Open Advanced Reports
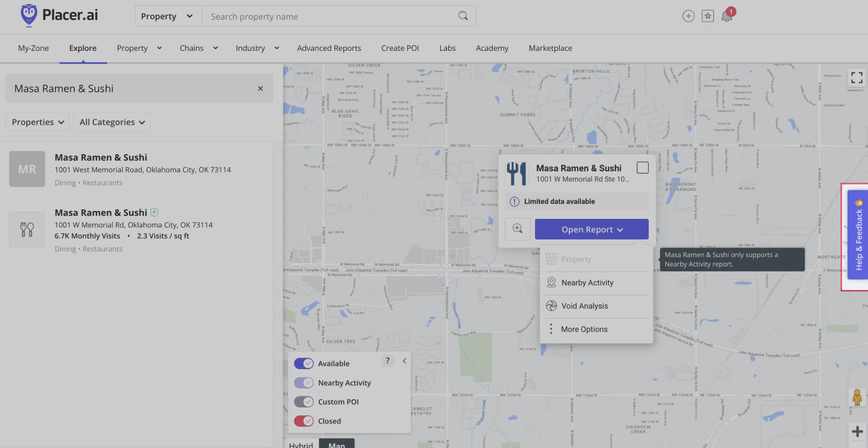868x448 pixels. tap(329, 48)
